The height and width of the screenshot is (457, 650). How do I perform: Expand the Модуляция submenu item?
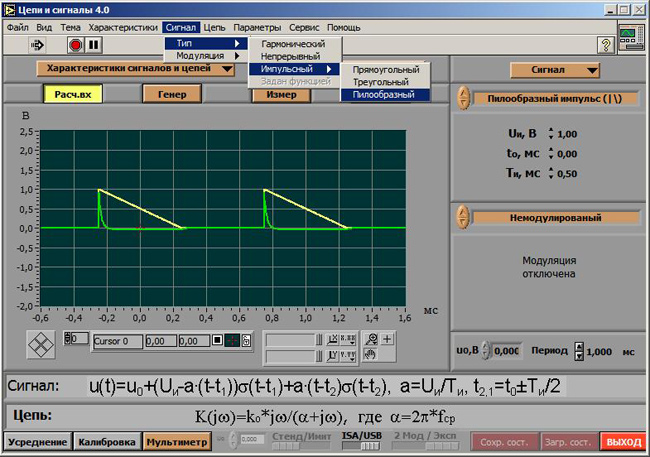click(x=206, y=56)
